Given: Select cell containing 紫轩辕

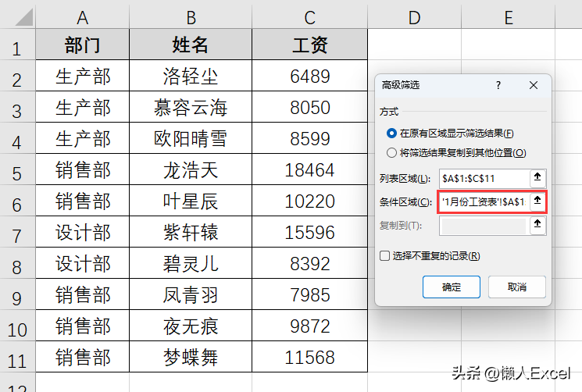Looking at the screenshot, I should pos(191,232).
